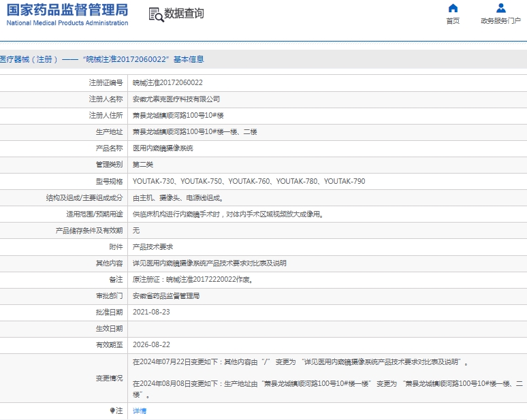The image size is (527, 420).
Task: Click the 变更情况 row label
Action: coord(109,378)
